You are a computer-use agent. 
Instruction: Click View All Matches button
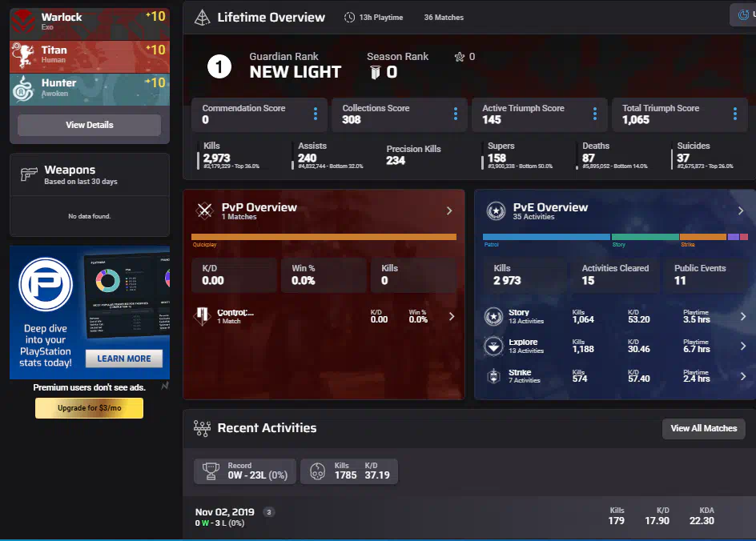[x=703, y=428]
